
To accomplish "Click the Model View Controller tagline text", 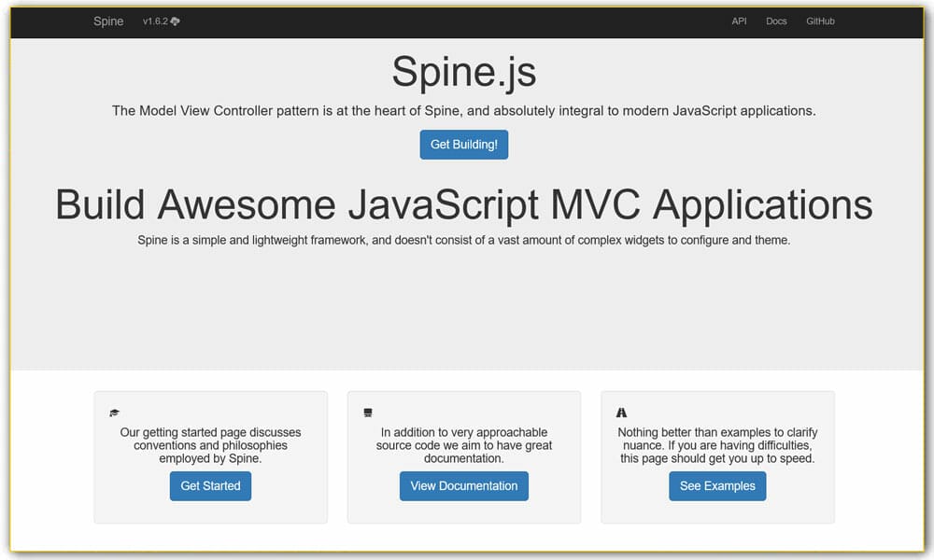I will coord(463,110).
